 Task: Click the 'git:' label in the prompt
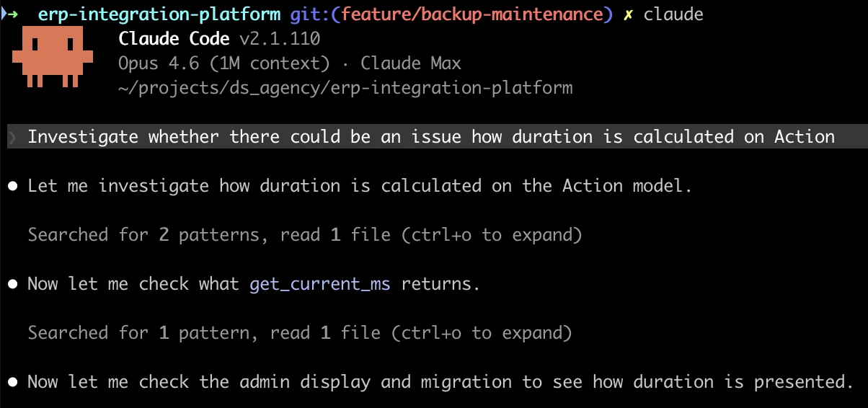pyautogui.click(x=310, y=14)
